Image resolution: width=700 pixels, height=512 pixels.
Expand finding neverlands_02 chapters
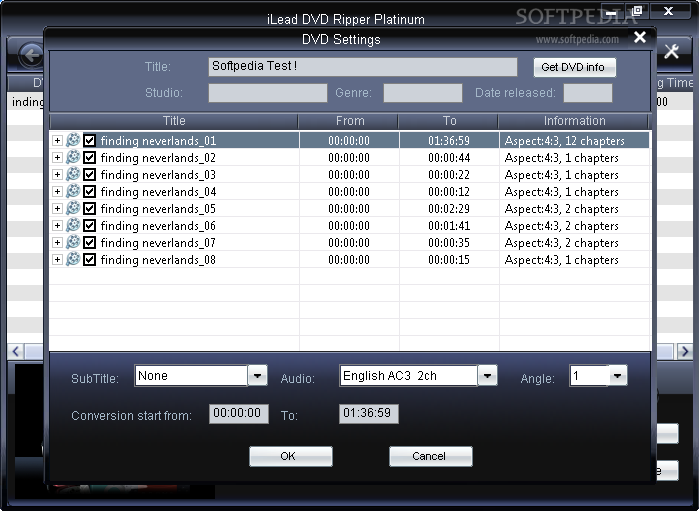[57, 158]
